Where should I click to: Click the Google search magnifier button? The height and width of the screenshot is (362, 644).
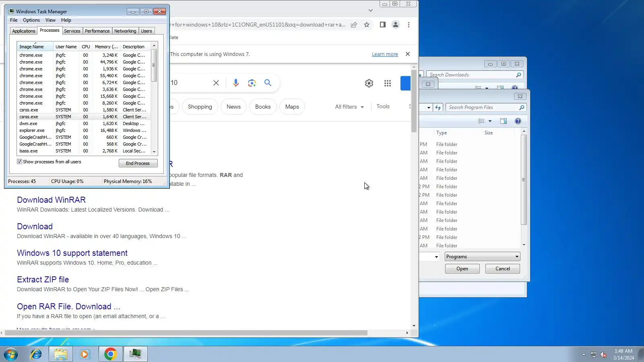pyautogui.click(x=268, y=83)
